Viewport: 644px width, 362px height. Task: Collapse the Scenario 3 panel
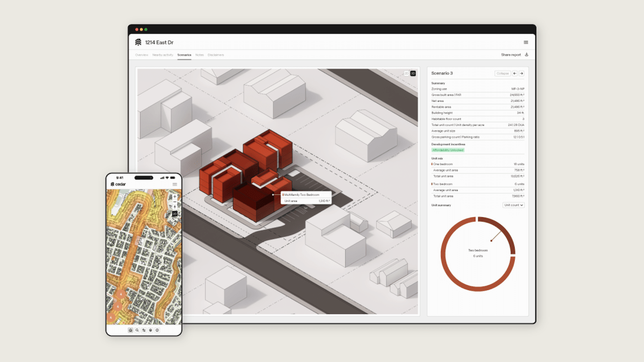(502, 74)
